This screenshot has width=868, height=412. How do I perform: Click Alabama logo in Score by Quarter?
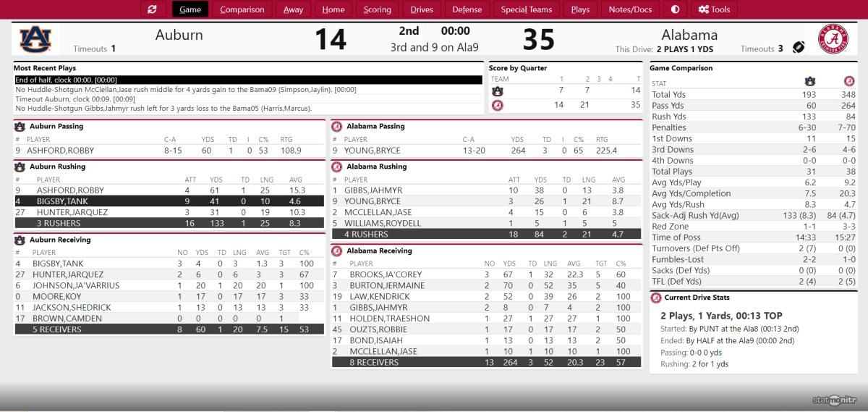click(x=497, y=105)
